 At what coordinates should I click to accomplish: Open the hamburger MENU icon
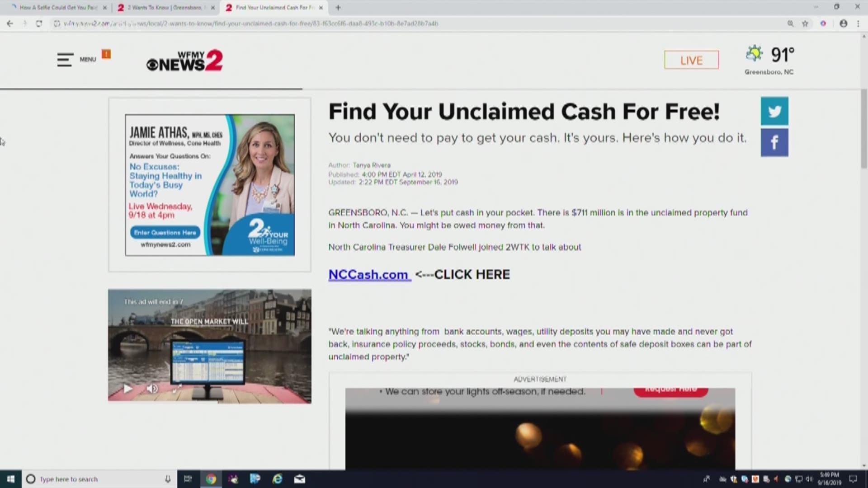pos(65,60)
